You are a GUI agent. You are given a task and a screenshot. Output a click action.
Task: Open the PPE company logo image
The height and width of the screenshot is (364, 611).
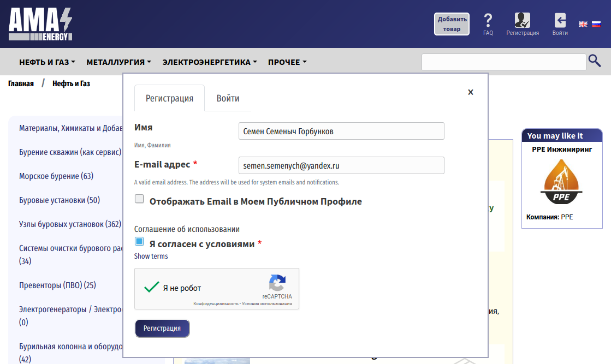(x=561, y=182)
